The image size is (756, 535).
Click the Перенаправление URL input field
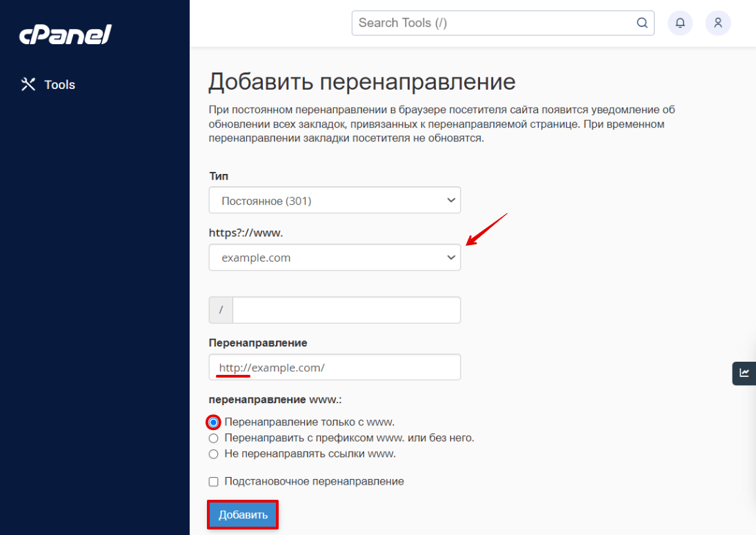(x=335, y=367)
